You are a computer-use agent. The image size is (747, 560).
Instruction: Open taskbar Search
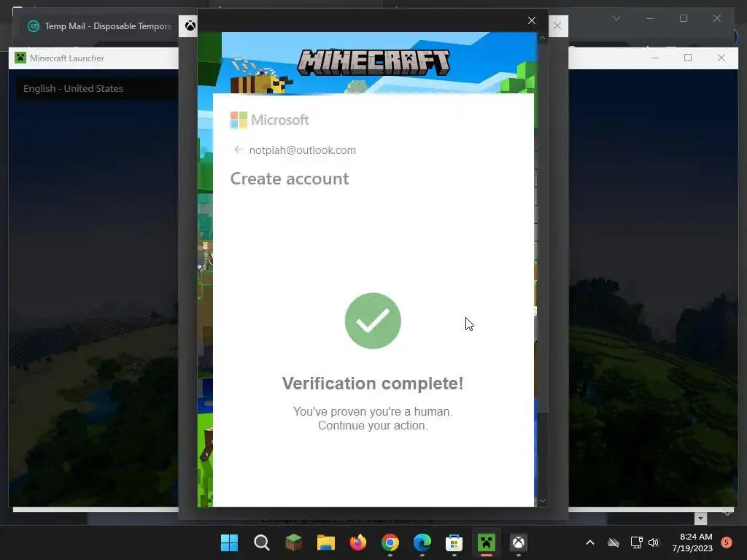(x=262, y=542)
